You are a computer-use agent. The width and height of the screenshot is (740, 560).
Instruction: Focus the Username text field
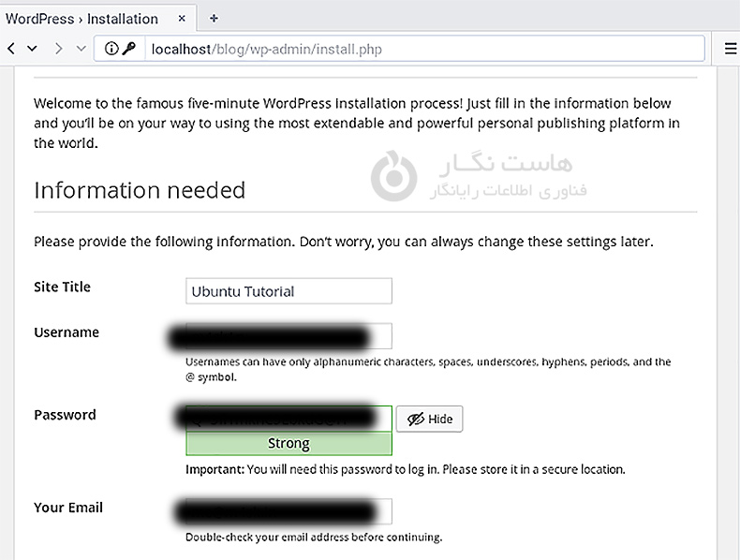pos(289,336)
